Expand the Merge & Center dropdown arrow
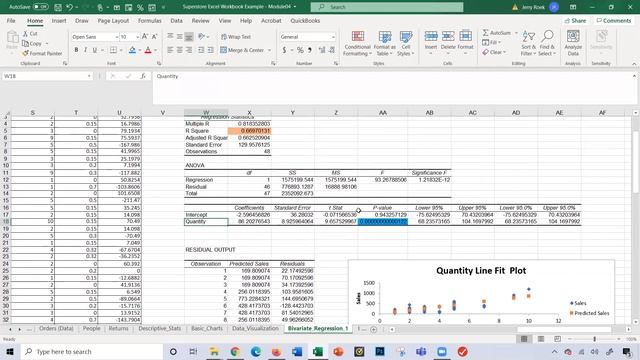640x360 pixels. coord(269,50)
